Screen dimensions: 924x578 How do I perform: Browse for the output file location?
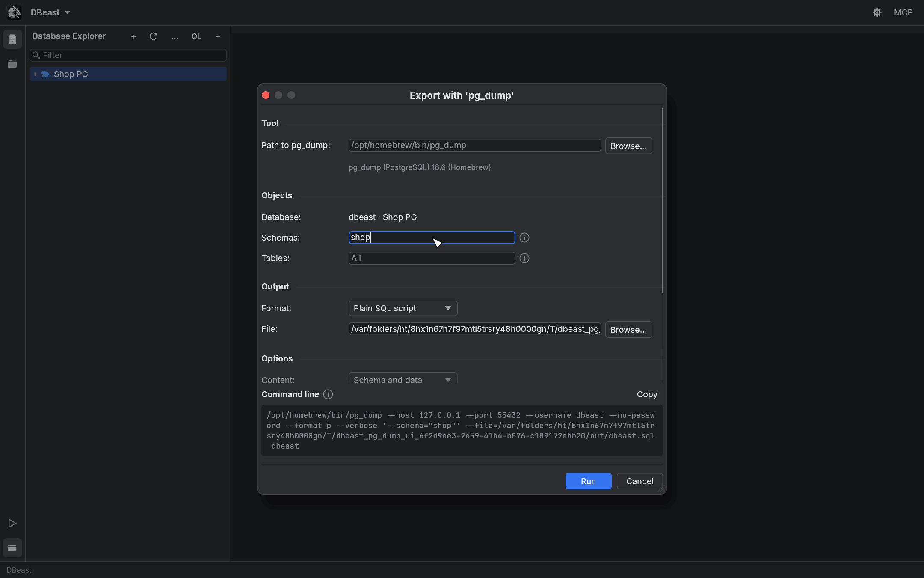click(628, 330)
